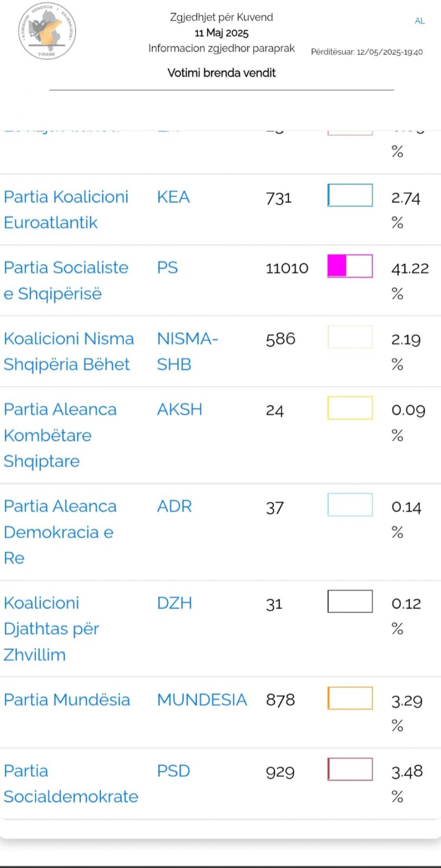The width and height of the screenshot is (441, 868).
Task: Click the blue KEA color bar
Action: [x=350, y=195]
